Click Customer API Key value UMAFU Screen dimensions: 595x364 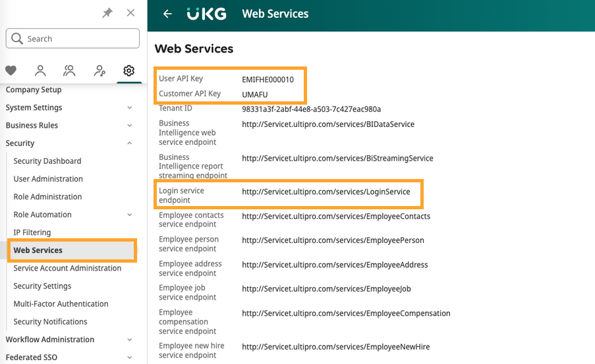[255, 94]
